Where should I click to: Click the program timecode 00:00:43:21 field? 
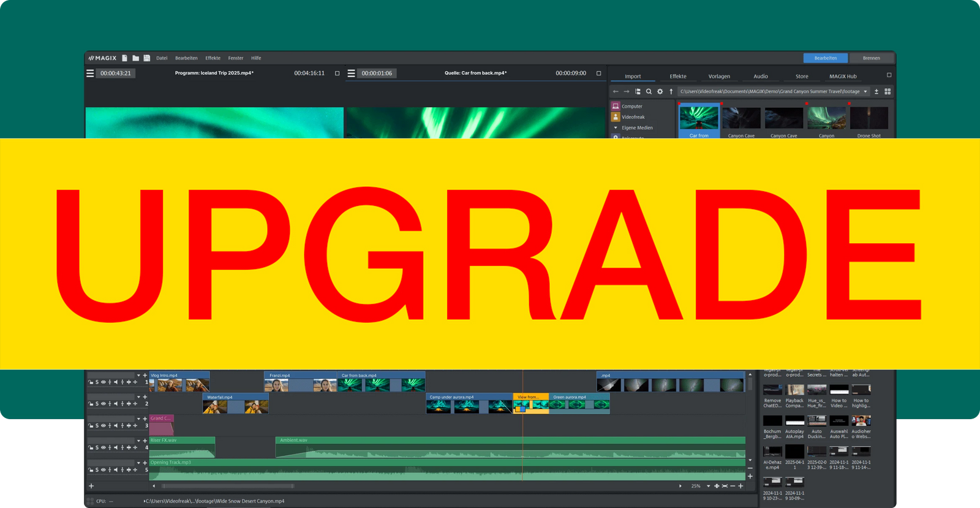(x=115, y=73)
